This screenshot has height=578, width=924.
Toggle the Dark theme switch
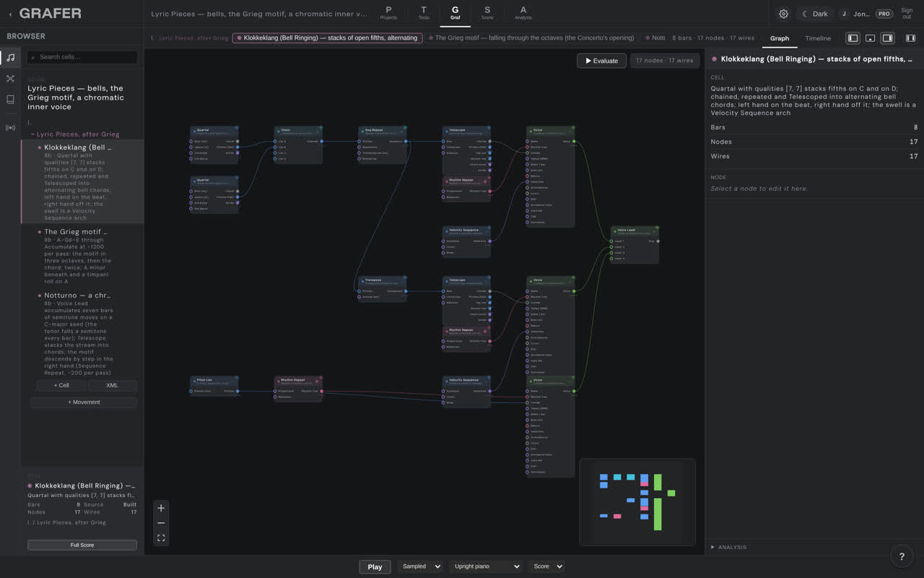815,14
